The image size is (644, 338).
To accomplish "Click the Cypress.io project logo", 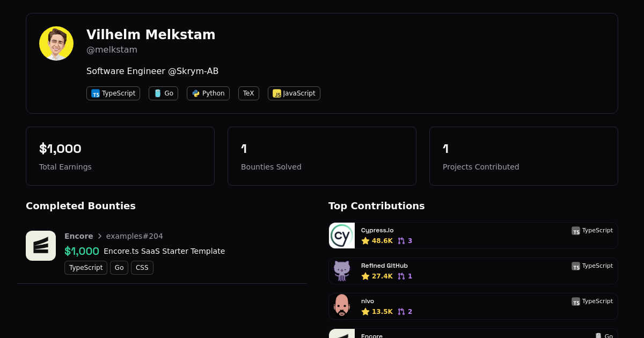I will click(342, 236).
